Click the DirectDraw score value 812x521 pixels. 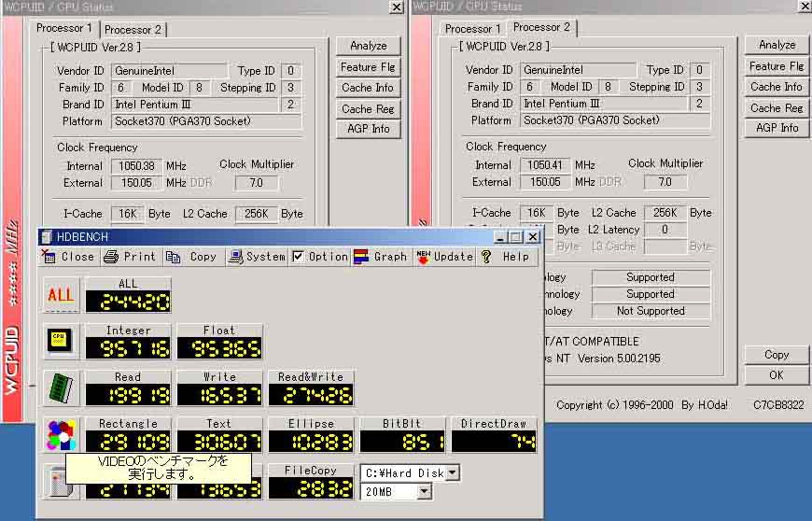click(495, 442)
